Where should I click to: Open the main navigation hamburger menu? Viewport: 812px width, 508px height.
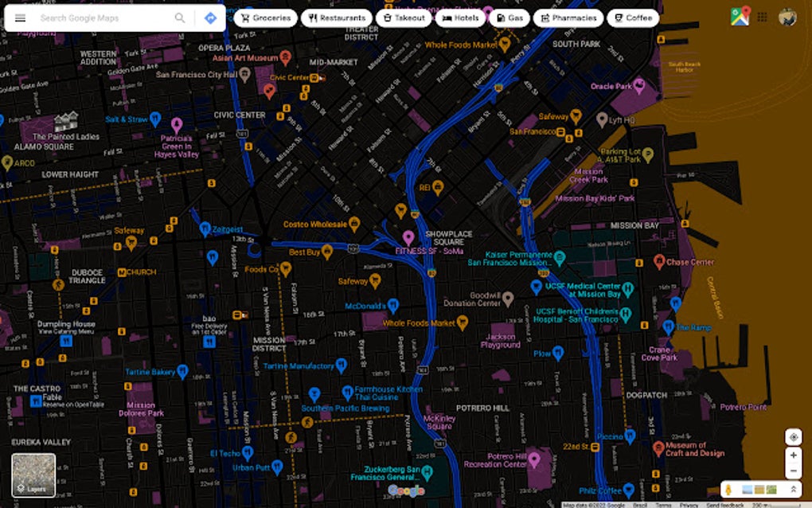click(x=20, y=17)
